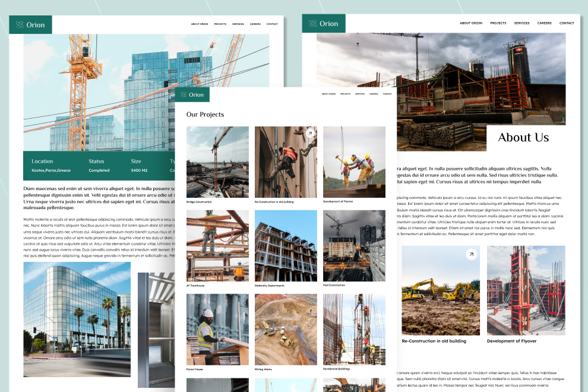
Task: Open the excavators image on the About Us page
Action: [x=441, y=290]
